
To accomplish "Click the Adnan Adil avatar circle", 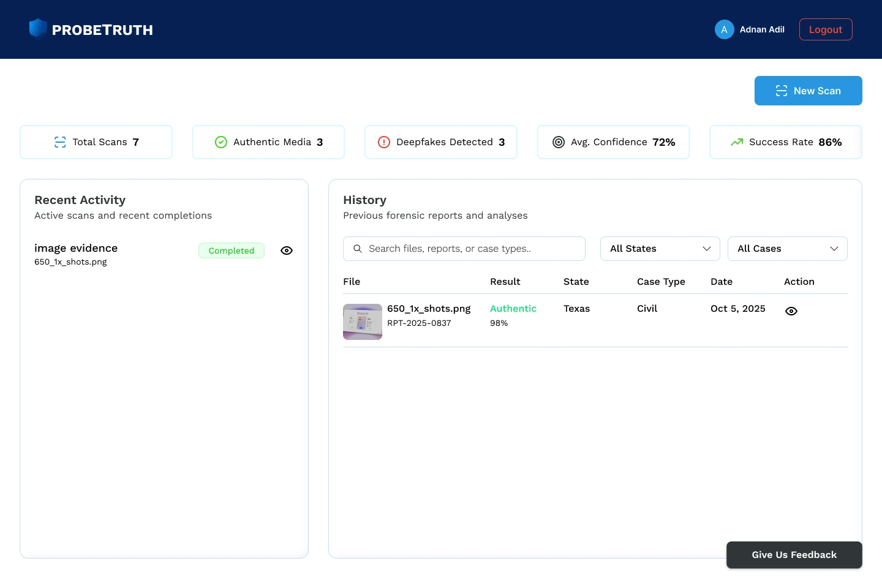I will pyautogui.click(x=725, y=29).
